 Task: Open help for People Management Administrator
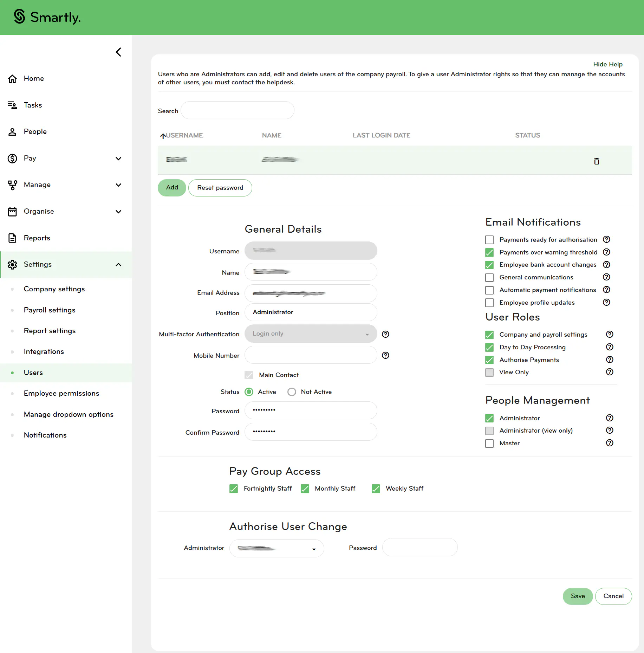(x=610, y=418)
